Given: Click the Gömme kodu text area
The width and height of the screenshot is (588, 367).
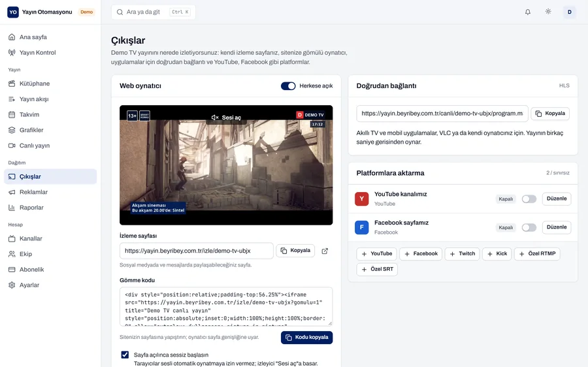Looking at the screenshot, I should 226,306.
